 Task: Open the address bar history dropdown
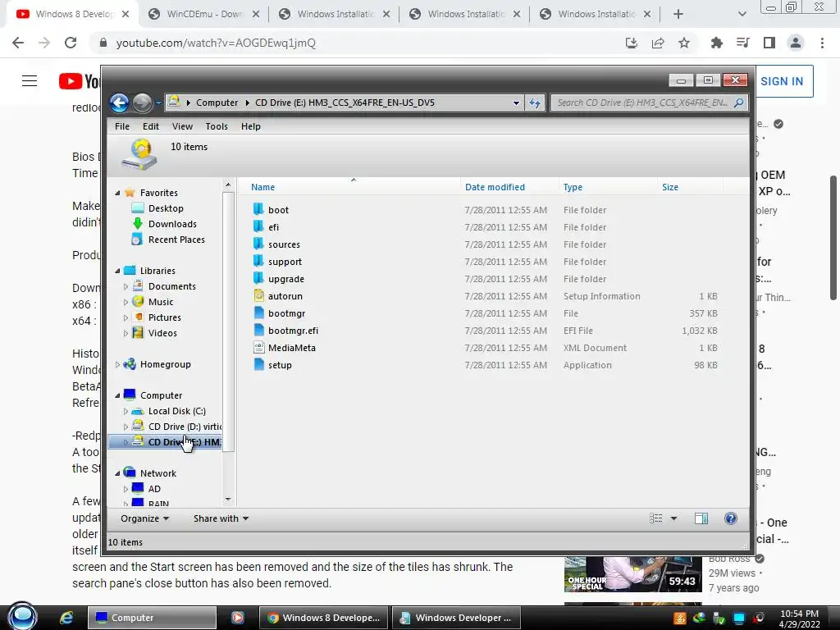click(x=516, y=103)
